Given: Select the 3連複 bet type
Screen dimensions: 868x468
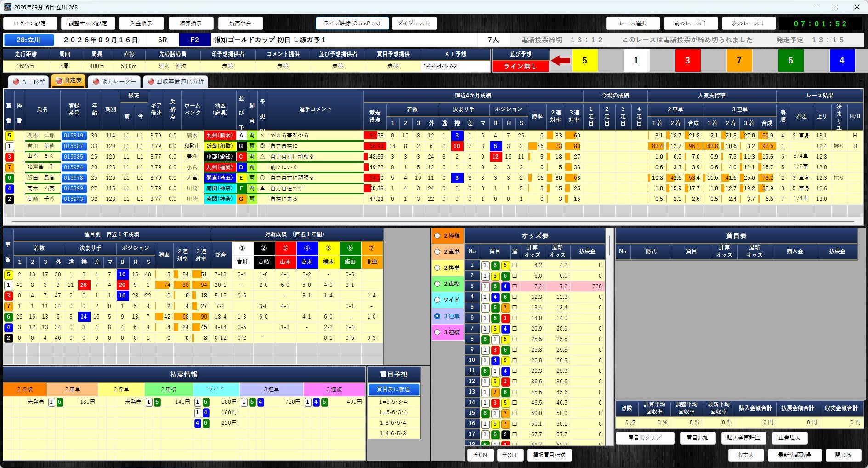Looking at the screenshot, I should click(x=448, y=332).
